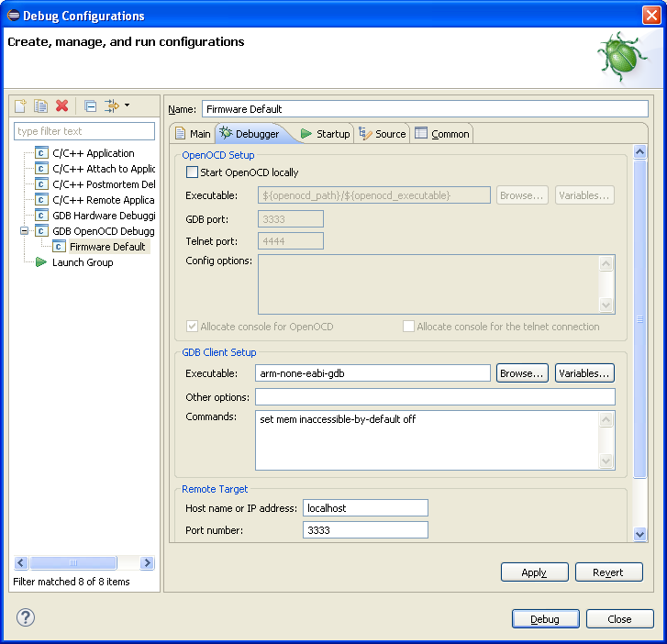
Task: Click the Host name or IP address field
Action: (365, 508)
